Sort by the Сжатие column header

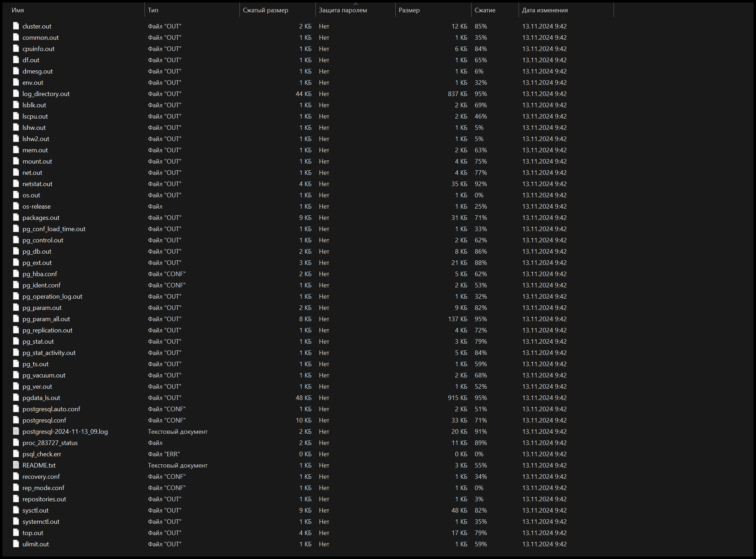[485, 10]
